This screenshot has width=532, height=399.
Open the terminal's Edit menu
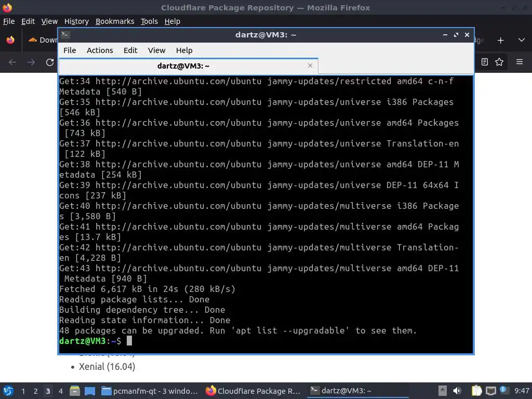coord(130,50)
